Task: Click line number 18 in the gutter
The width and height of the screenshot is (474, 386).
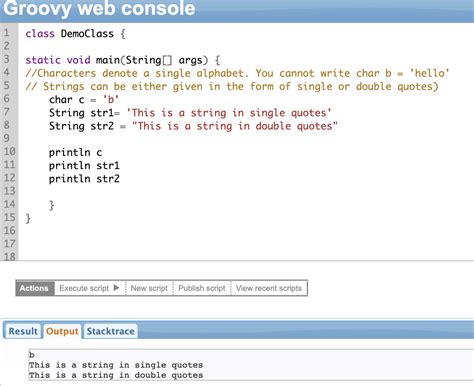Action: 9,256
